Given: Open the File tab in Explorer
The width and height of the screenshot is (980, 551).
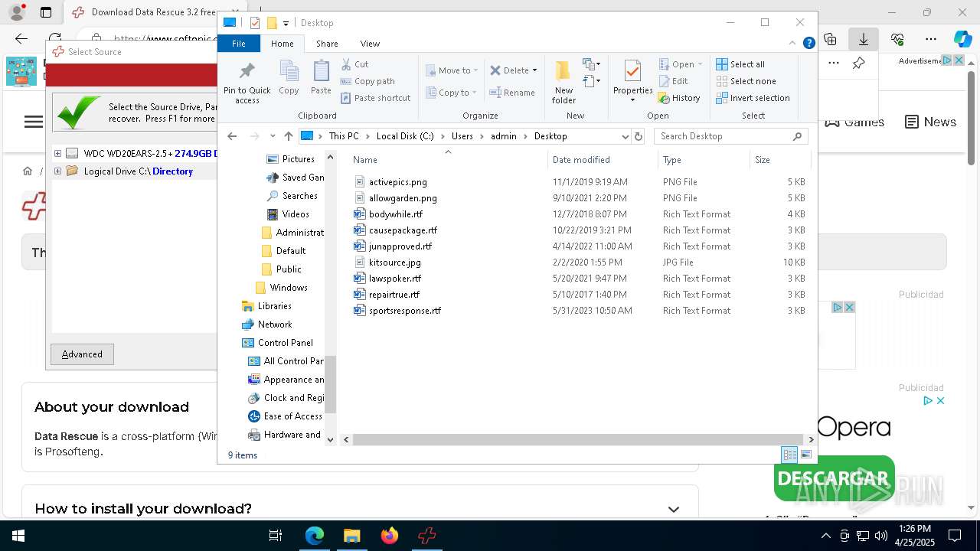Looking at the screenshot, I should pos(239,44).
